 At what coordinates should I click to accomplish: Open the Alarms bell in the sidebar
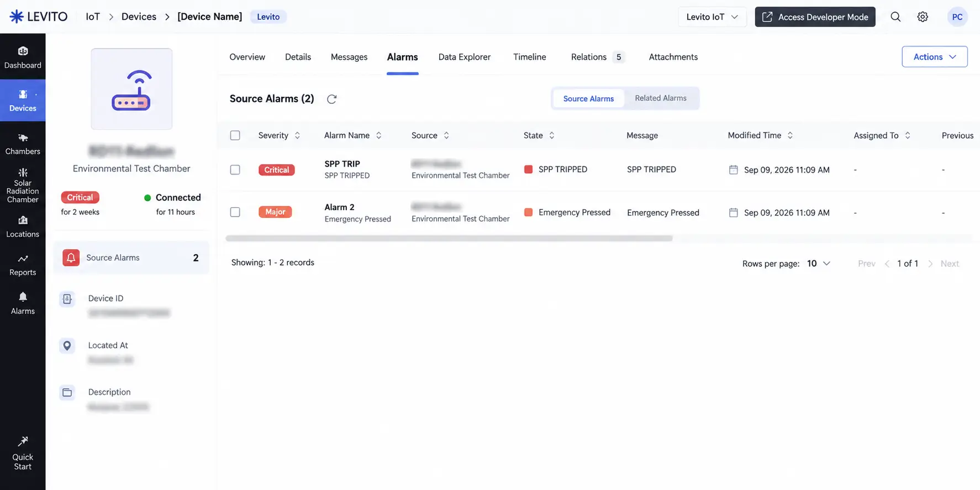coord(23,304)
